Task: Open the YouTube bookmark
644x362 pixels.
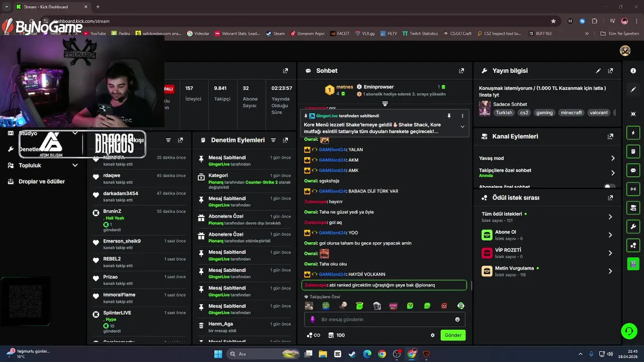Action: (x=95, y=34)
